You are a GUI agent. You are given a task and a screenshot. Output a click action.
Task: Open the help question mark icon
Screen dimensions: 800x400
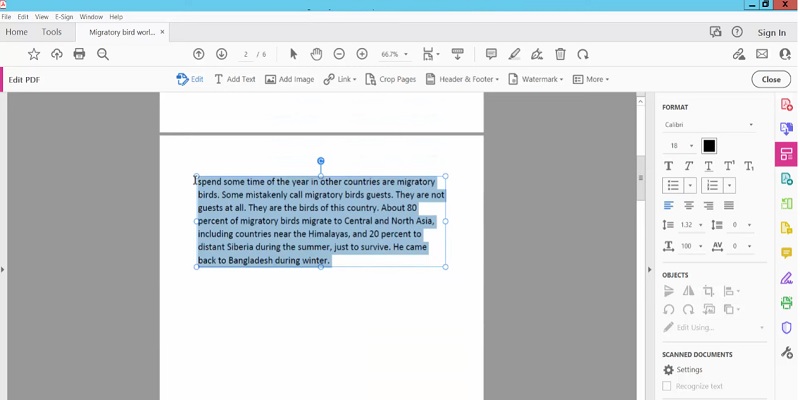(737, 32)
